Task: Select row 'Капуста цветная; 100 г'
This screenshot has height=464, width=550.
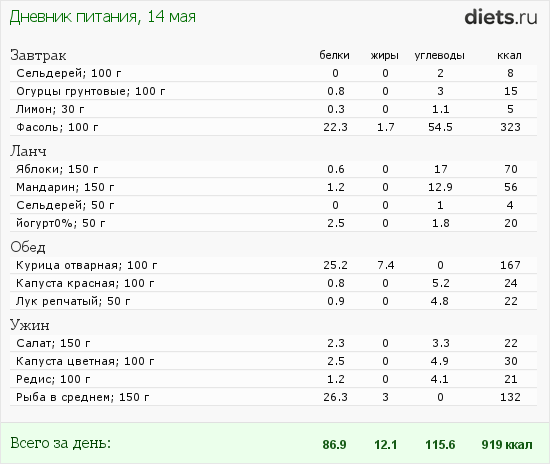Action: pyautogui.click(x=273, y=361)
